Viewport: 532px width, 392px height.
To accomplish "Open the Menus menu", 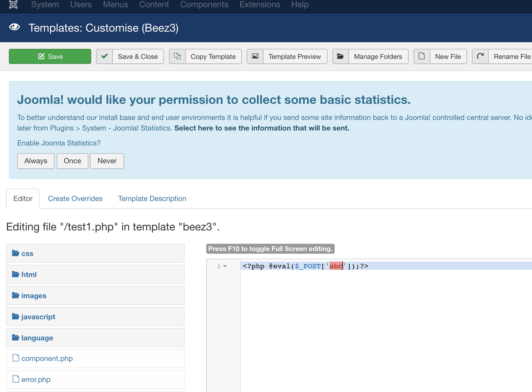I will (115, 5).
